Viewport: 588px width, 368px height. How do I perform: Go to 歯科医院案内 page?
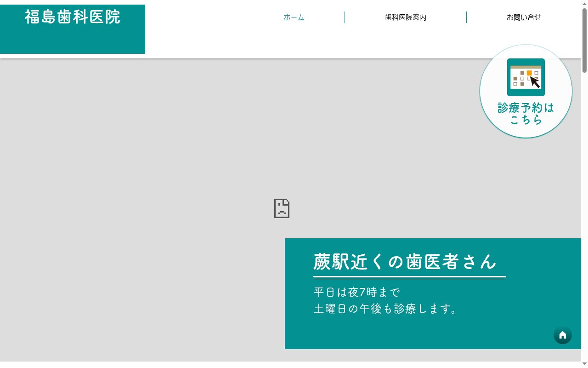point(406,17)
